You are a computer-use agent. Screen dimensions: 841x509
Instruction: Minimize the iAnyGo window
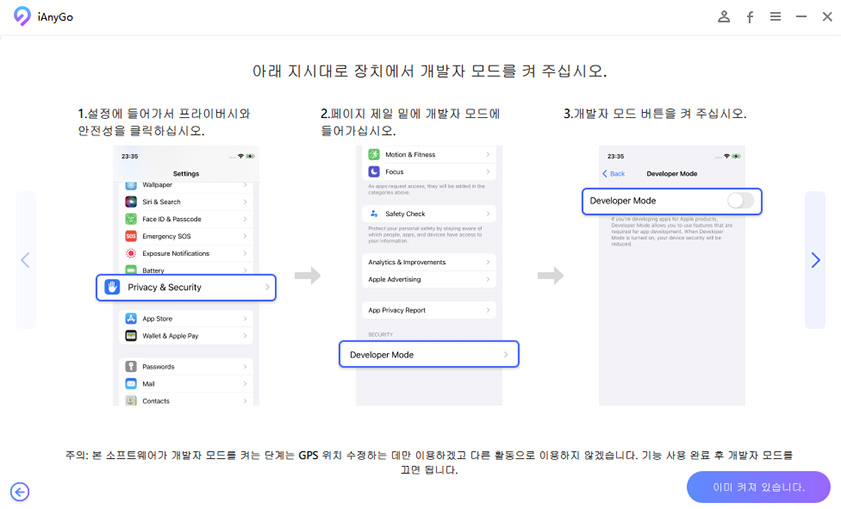[801, 17]
